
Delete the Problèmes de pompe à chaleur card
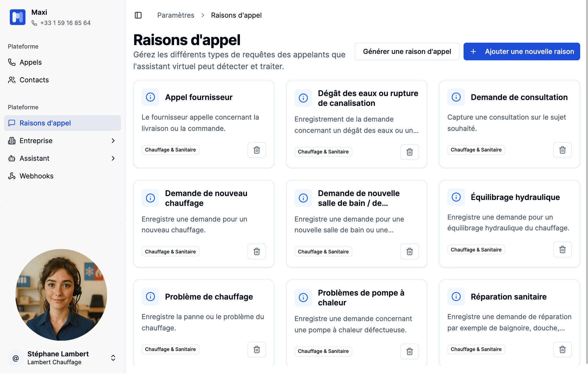click(409, 351)
